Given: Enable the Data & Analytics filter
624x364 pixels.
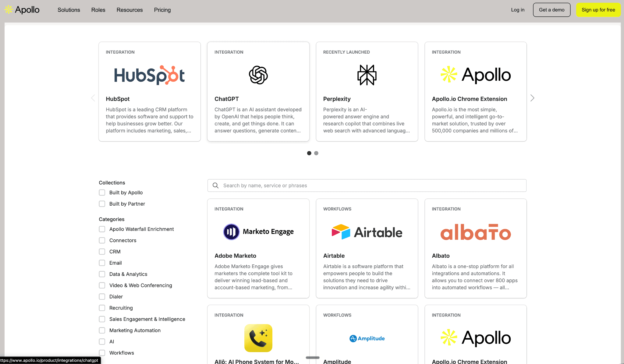Looking at the screenshot, I should (102, 274).
